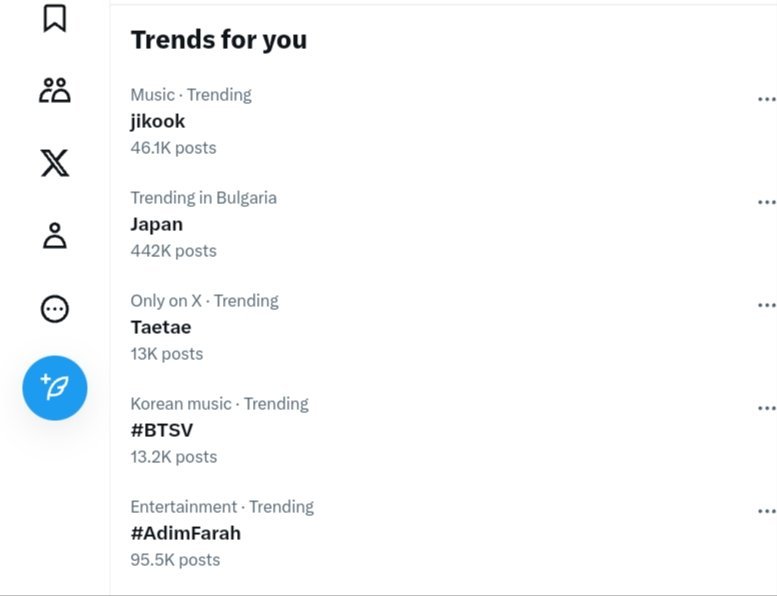Open more options for #BTSV trend
This screenshot has width=777, height=596.
[766, 408]
